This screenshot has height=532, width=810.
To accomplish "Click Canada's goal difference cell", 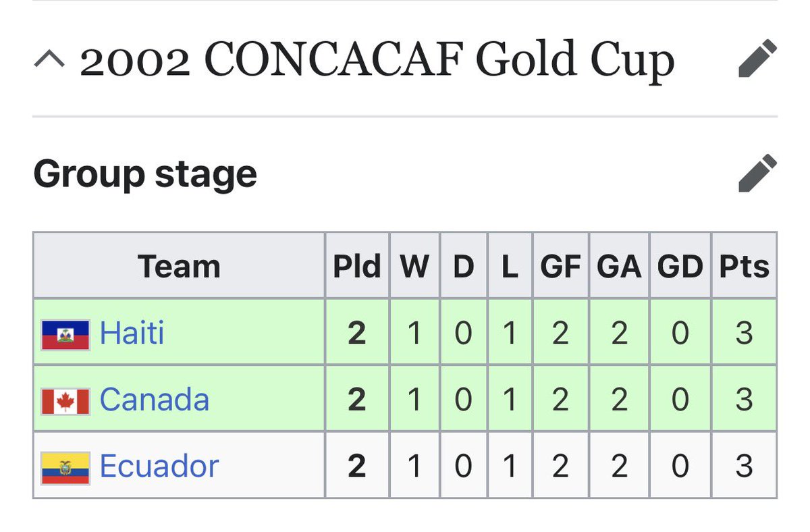I will [680, 400].
